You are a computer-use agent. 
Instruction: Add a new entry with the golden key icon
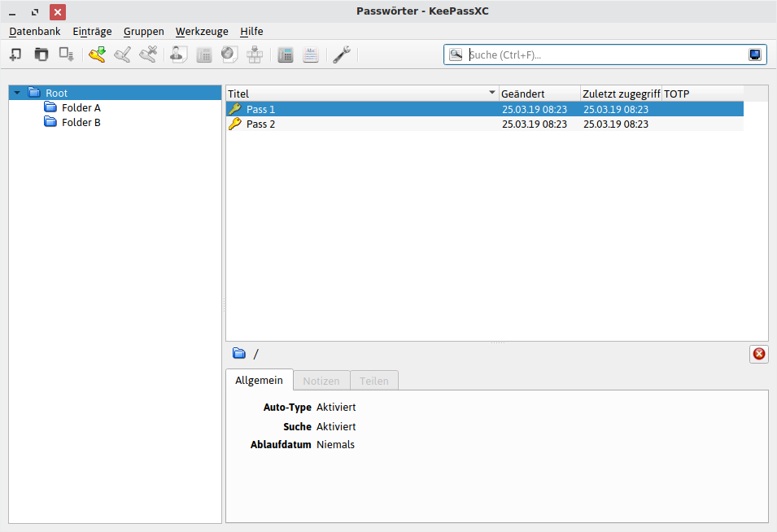[97, 55]
